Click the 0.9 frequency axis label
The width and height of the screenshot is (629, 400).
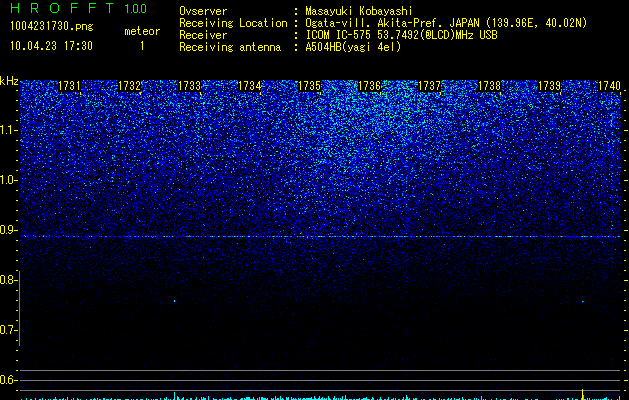tap(9, 230)
